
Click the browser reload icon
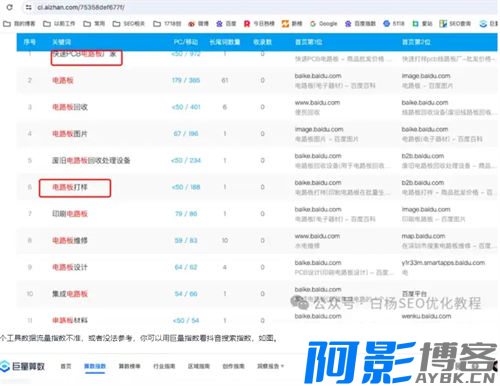point(10,7)
